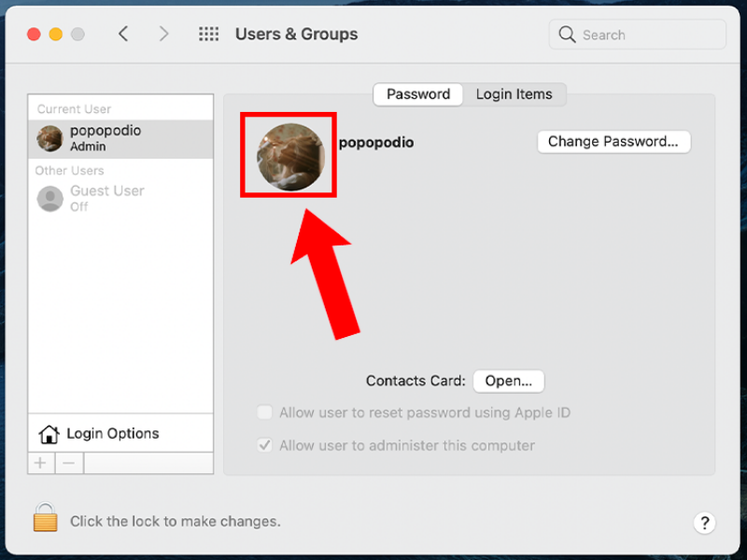The width and height of the screenshot is (747, 560).
Task: Toggle Allow user to administer this computer
Action: tap(264, 445)
